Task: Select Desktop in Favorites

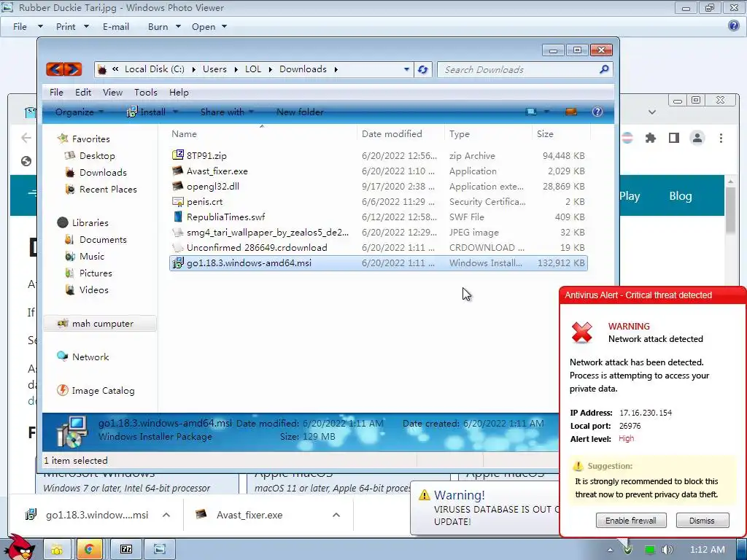Action: [x=97, y=156]
